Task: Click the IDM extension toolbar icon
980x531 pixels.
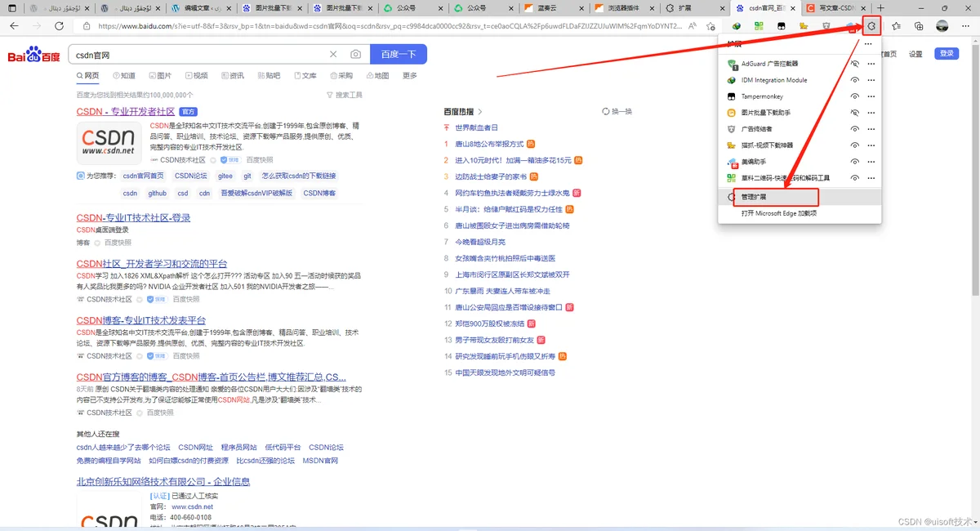Action: [x=737, y=26]
